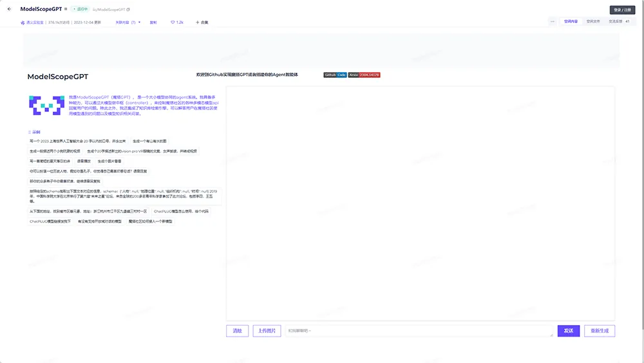
Task: Select example about vision pro VR 20-character copy
Action: point(142,151)
